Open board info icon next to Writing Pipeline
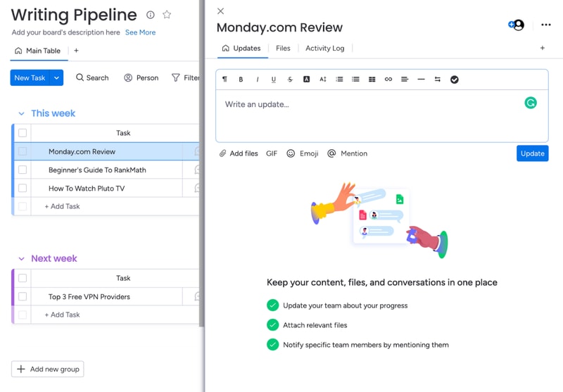The height and width of the screenshot is (392, 563). click(x=151, y=15)
